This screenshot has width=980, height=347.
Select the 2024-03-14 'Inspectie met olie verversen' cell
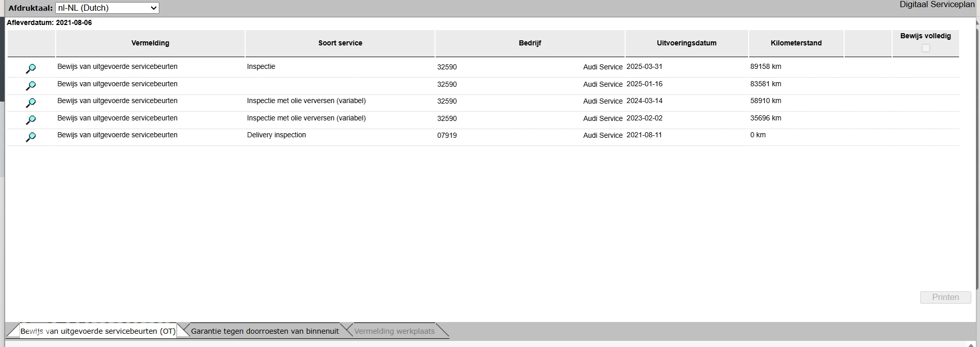306,101
